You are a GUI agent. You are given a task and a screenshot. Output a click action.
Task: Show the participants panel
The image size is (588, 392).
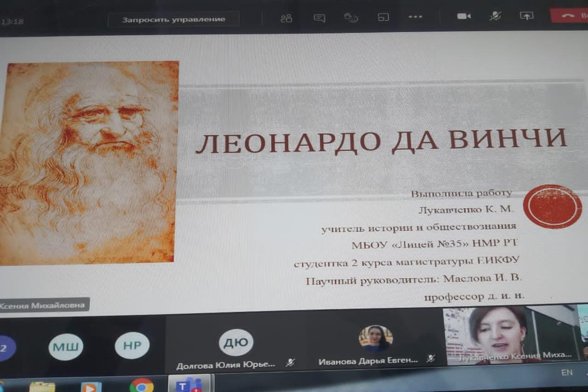pos(286,18)
